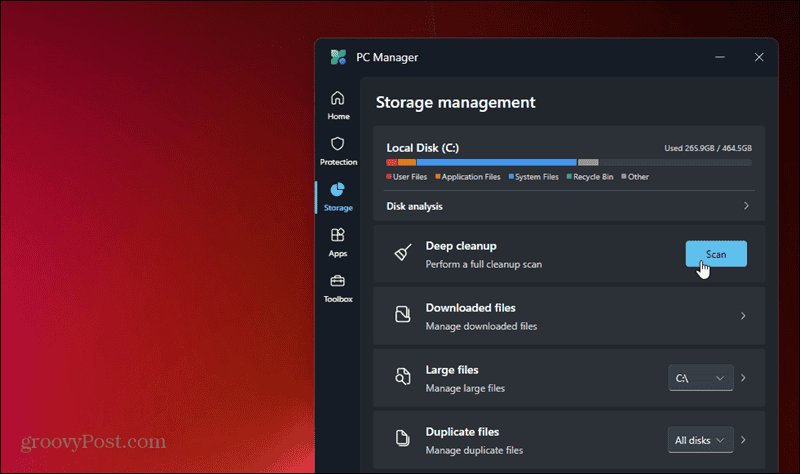This screenshot has width=800, height=474.
Task: Open Duplicate files via its right chevron
Action: point(743,440)
